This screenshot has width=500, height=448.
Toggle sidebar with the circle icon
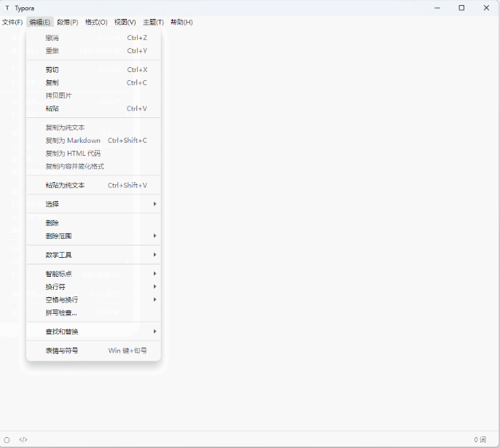tap(7, 440)
